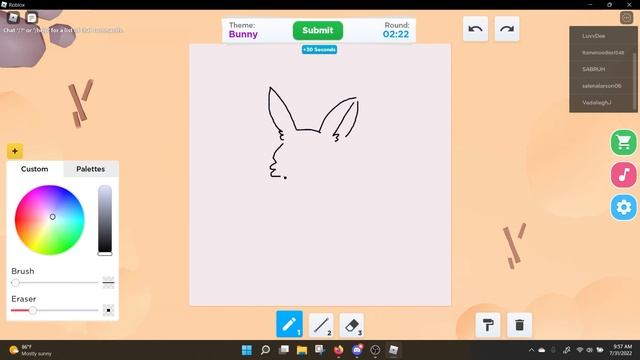The height and width of the screenshot is (360, 640).
Task: Select the straight line tool
Action: [321, 325]
